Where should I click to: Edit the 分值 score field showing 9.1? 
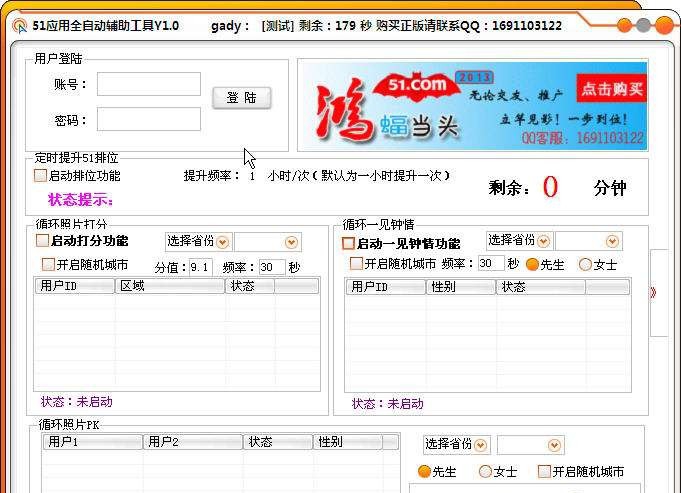click(201, 267)
